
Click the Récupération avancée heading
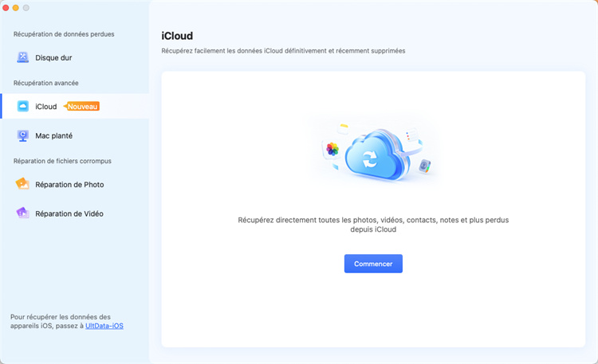[45, 83]
